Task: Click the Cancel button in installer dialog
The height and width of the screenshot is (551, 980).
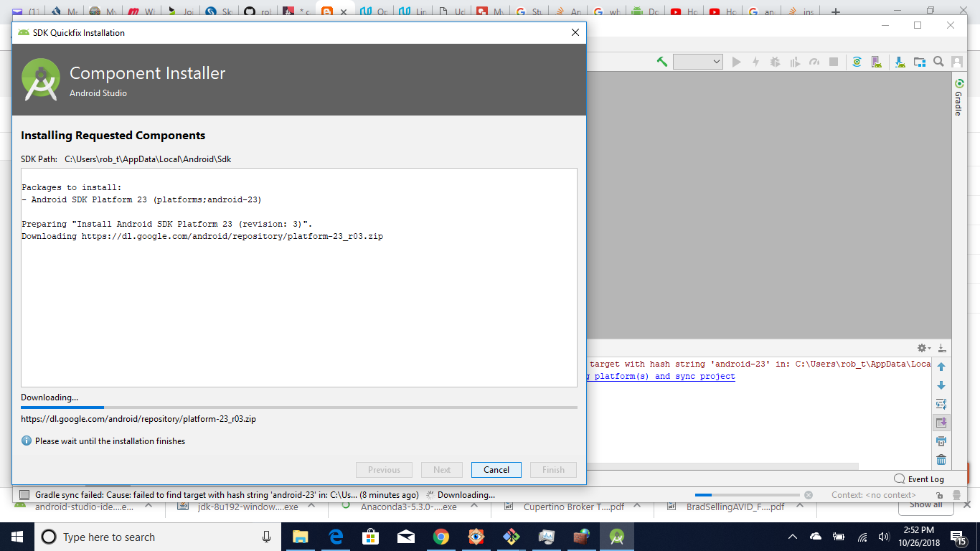Action: pos(496,470)
